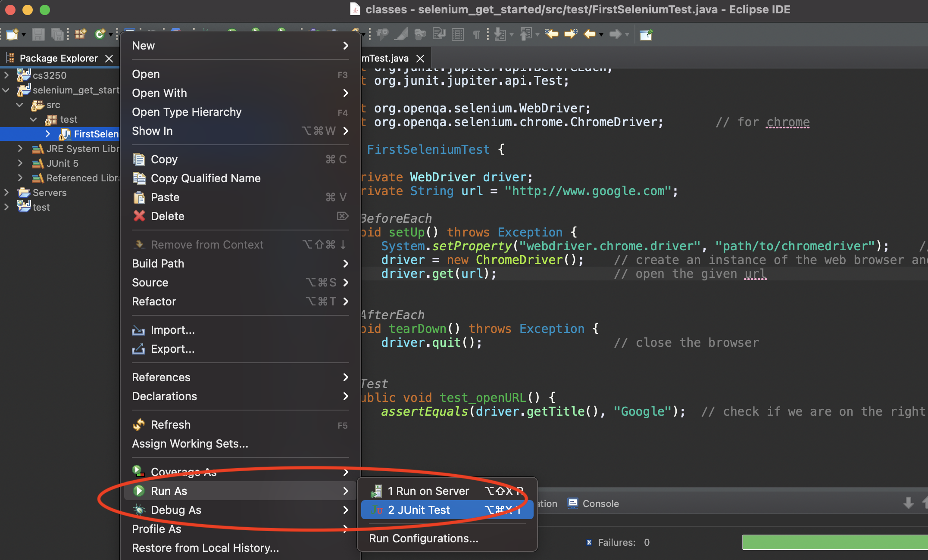Switch to the Console tab
The height and width of the screenshot is (560, 928).
[594, 503]
